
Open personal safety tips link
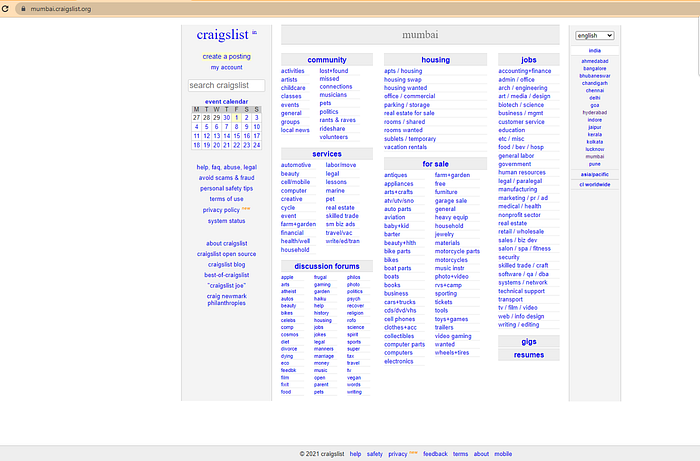[x=226, y=188]
